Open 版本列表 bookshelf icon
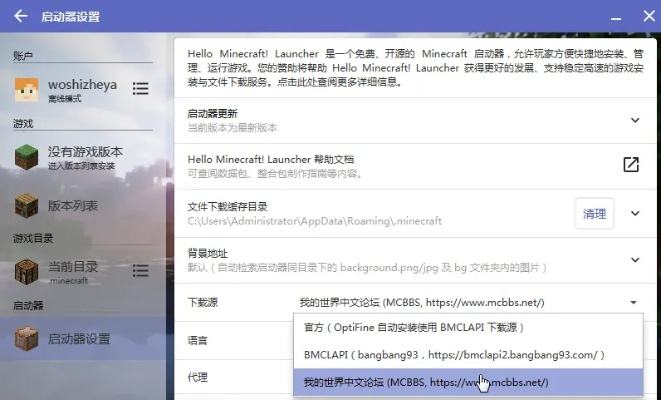661x400 pixels. (x=26, y=206)
